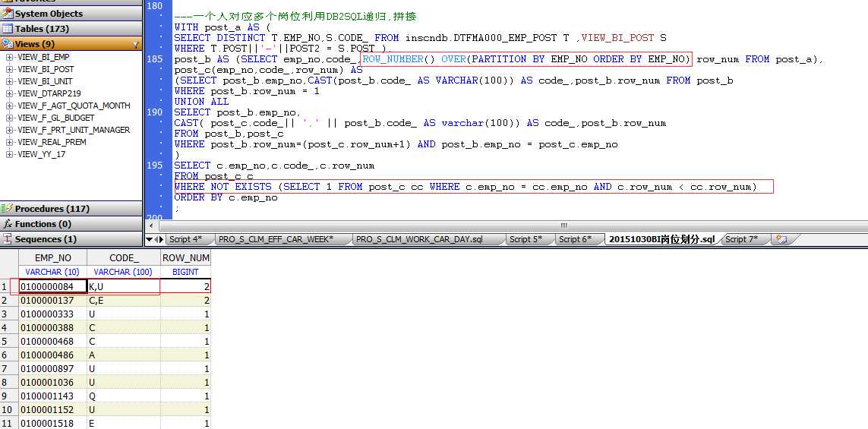Click cell 0100000333 in results grid
The image size is (868, 429).
click(52, 314)
